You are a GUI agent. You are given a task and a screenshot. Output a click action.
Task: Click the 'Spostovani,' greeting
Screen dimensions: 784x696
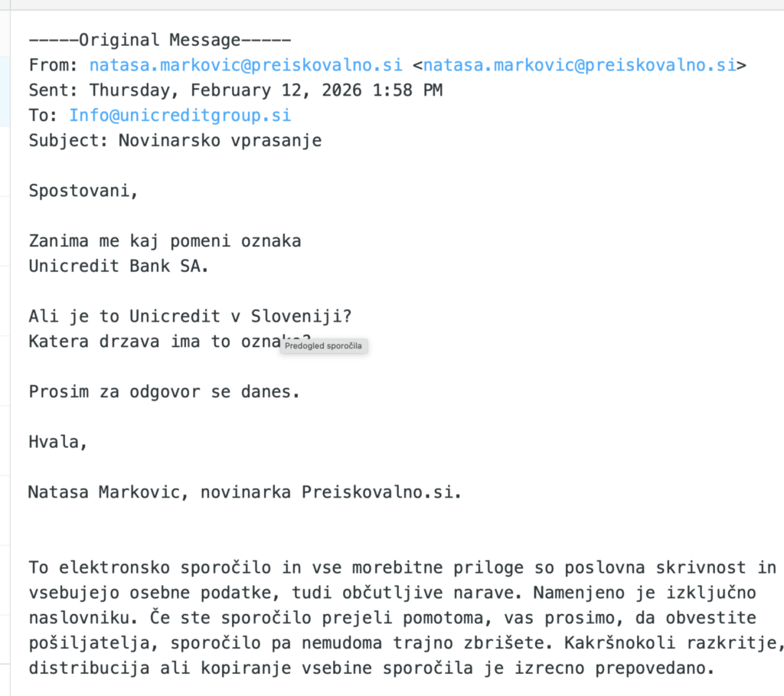[83, 191]
